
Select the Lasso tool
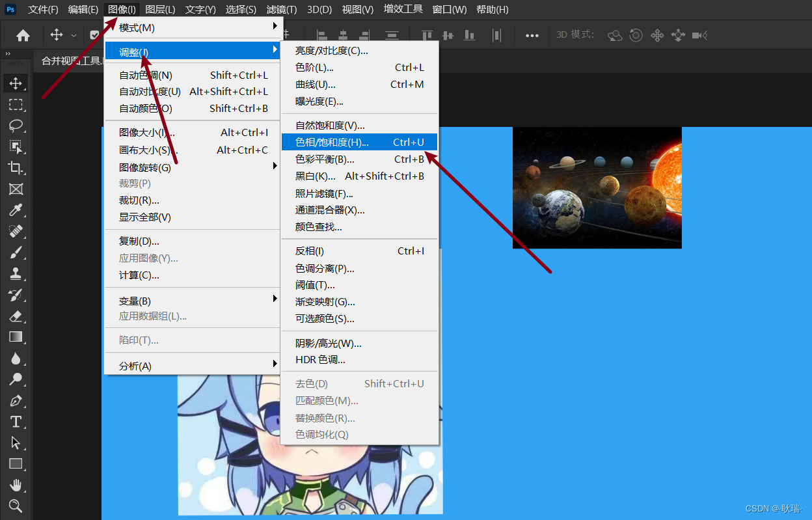coord(16,126)
